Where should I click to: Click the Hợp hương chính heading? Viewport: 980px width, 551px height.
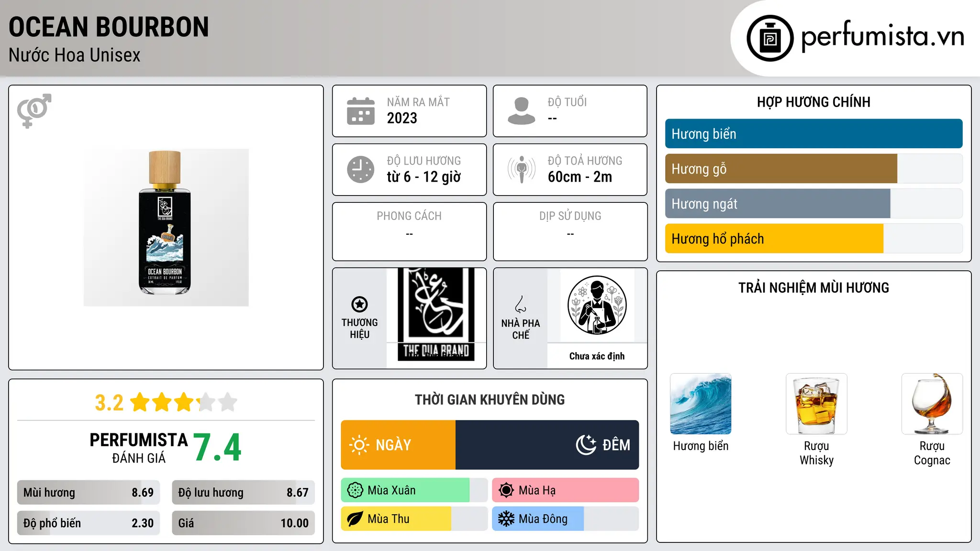click(x=813, y=102)
